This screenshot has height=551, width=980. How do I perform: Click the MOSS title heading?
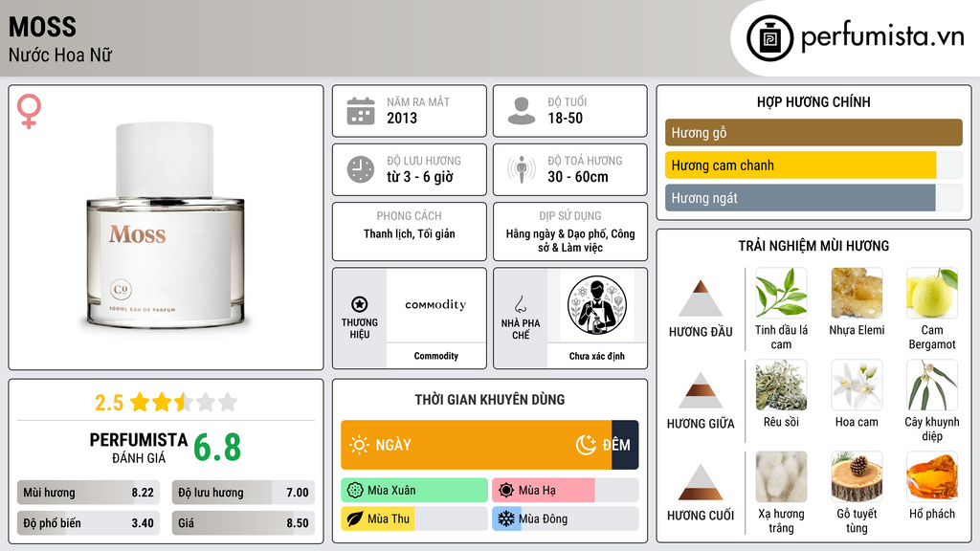[x=42, y=27]
